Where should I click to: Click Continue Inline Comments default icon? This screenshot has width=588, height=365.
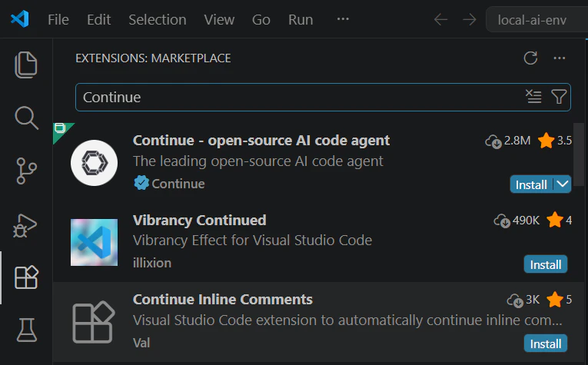coord(94,322)
